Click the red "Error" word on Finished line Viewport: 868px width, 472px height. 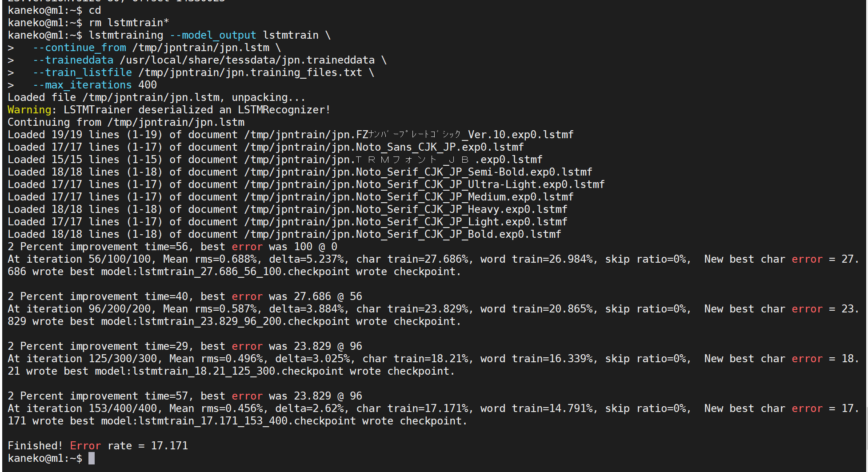pyautogui.click(x=85, y=446)
